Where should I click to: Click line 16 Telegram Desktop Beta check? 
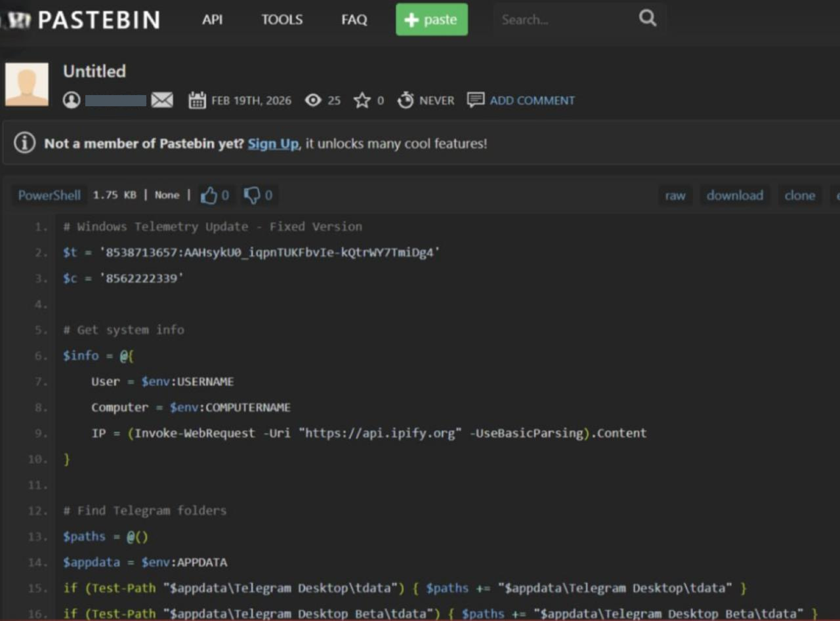(440, 613)
